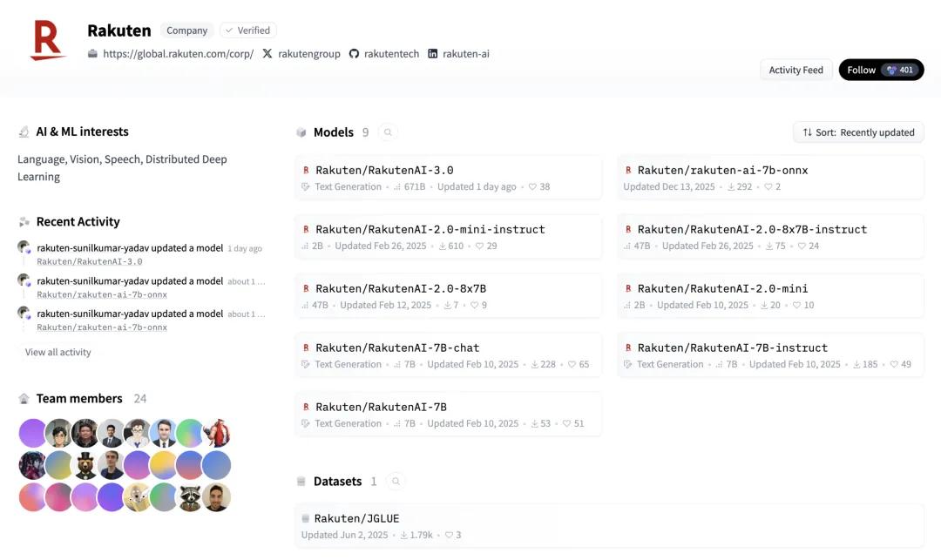Image resolution: width=941 pixels, height=560 pixels.
Task: Click the download icon on JGLUE dataset card
Action: pyautogui.click(x=404, y=536)
